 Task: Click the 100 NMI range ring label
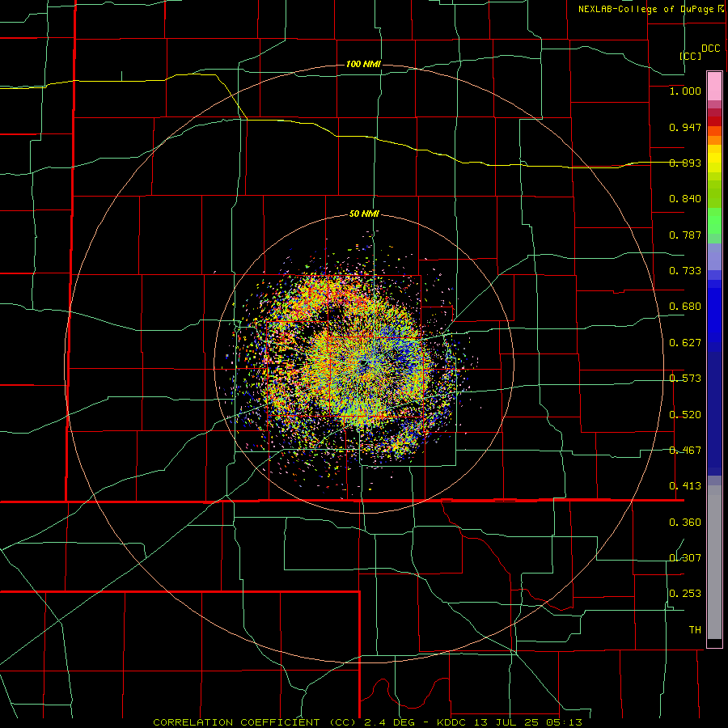tap(363, 64)
